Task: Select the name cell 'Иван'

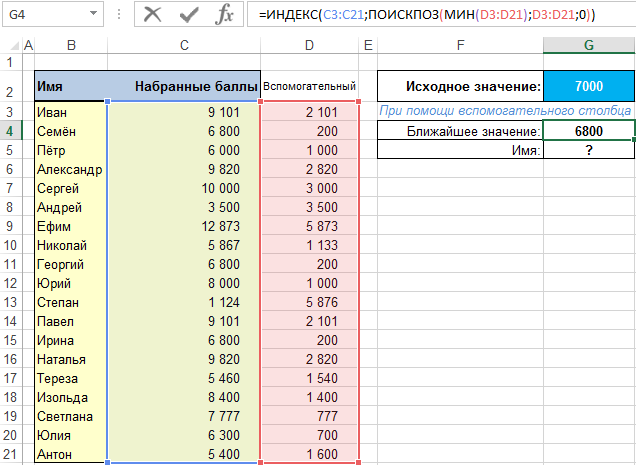Action: (71, 112)
